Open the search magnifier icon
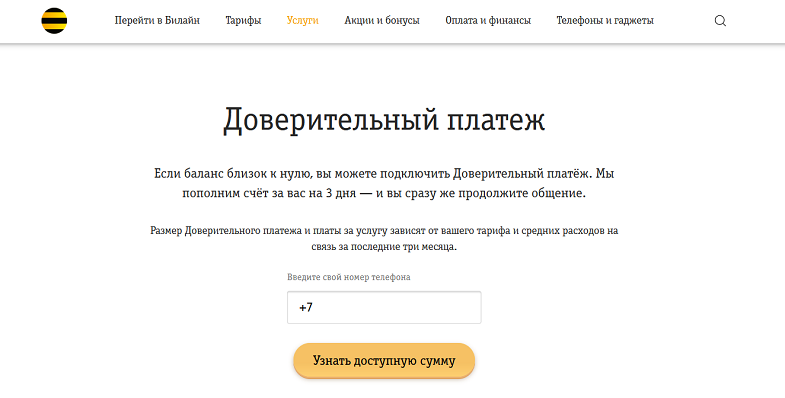Image resolution: width=785 pixels, height=398 pixels. coord(720,21)
